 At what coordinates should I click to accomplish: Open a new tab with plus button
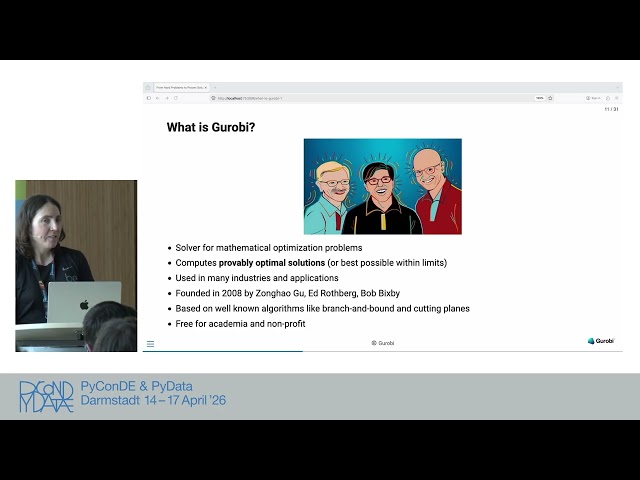click(215, 87)
